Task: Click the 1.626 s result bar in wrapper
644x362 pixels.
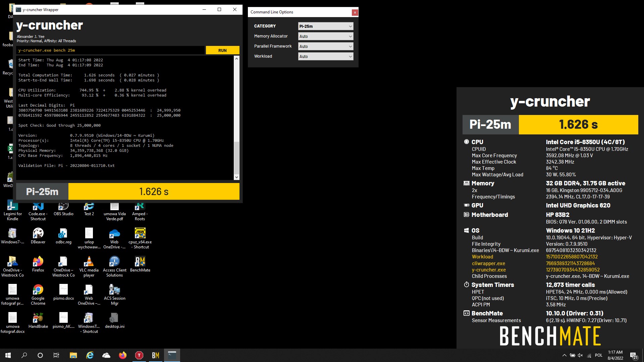Action: [x=154, y=191]
